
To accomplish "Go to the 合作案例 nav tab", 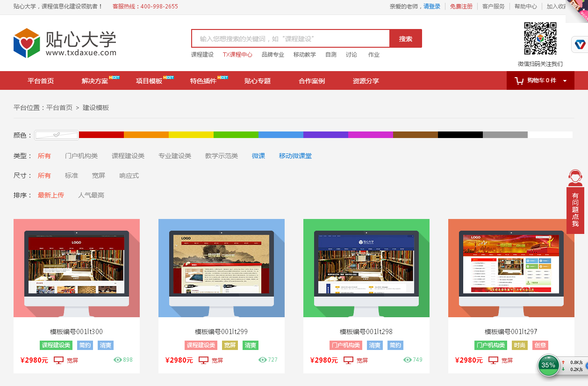I will click(312, 81).
